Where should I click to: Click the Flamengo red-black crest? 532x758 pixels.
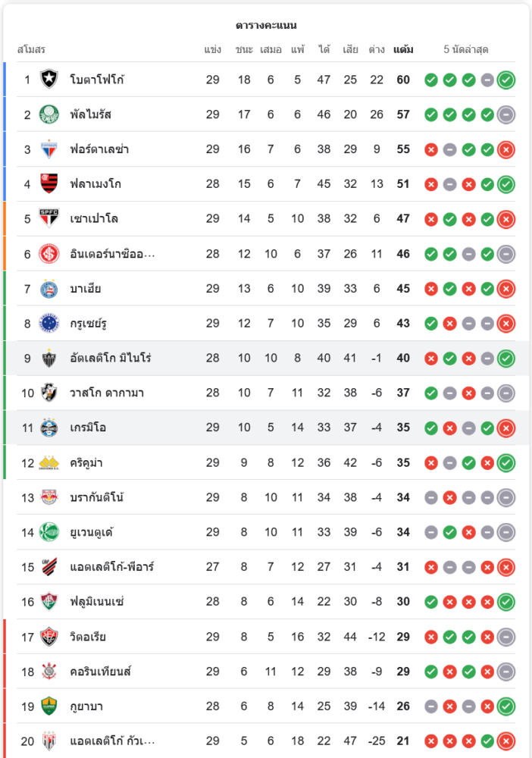[49, 184]
